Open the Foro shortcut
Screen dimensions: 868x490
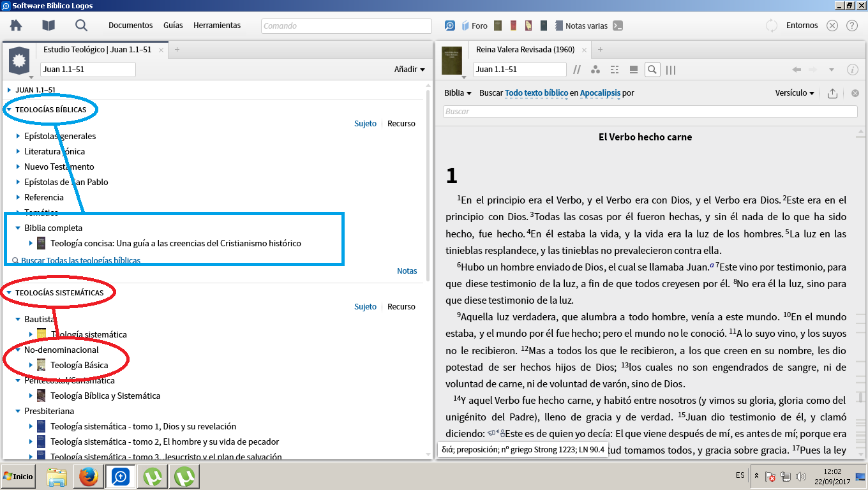[474, 26]
